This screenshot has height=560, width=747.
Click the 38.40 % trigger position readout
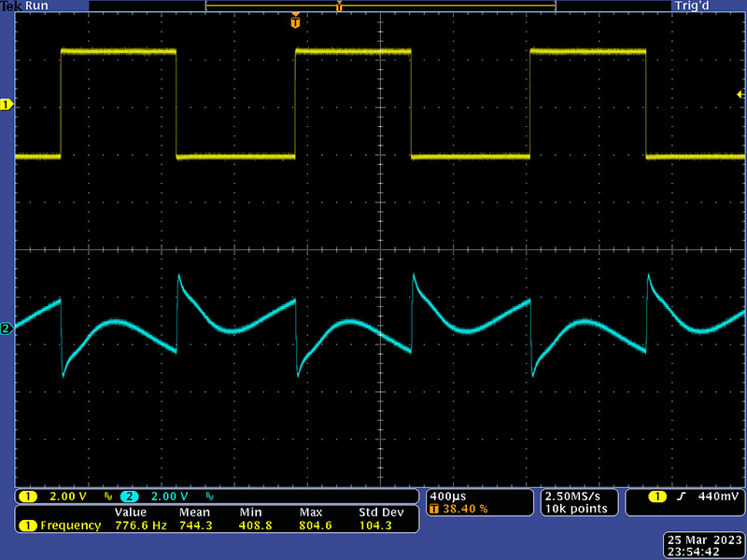pos(463,509)
